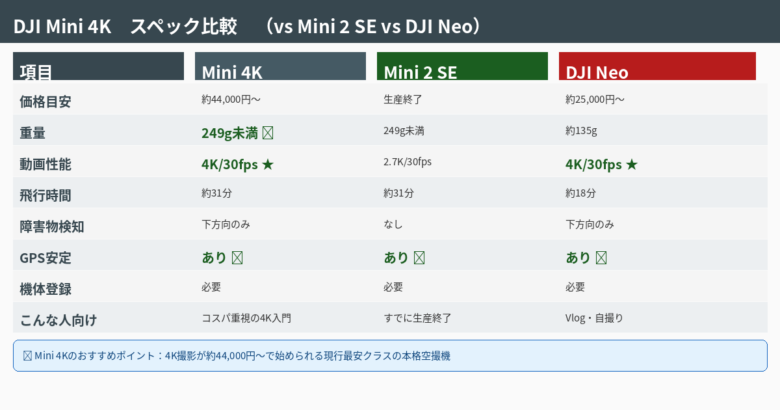The width and height of the screenshot is (780, 410).
Task: Select the 障害物検知 row label
Action: tap(52, 227)
